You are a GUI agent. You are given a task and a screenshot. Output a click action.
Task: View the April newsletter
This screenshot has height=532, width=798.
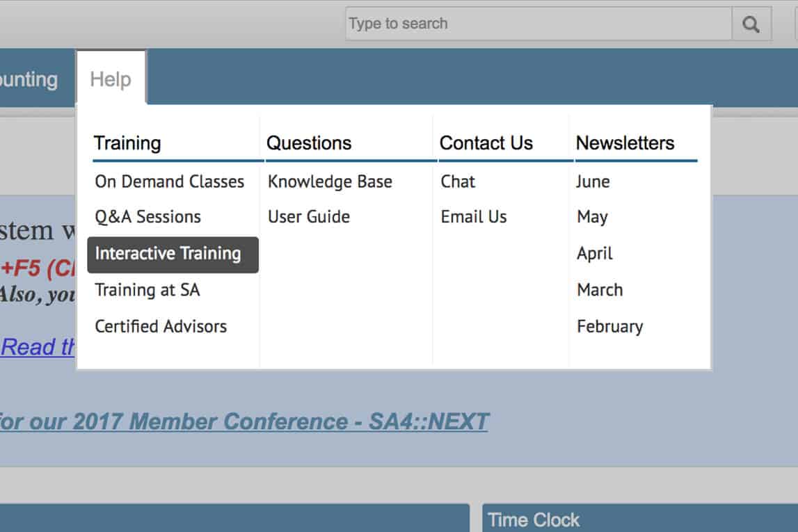(594, 253)
